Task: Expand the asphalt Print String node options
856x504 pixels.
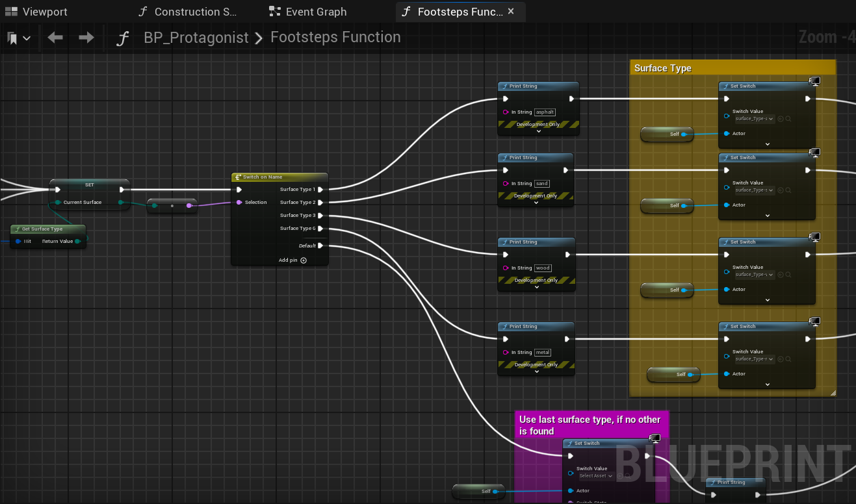Action: 538,131
